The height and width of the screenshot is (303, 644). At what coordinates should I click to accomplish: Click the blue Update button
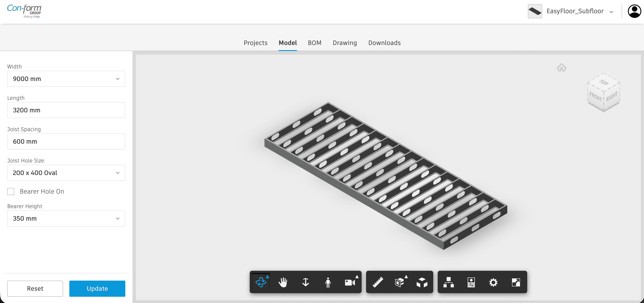(97, 288)
